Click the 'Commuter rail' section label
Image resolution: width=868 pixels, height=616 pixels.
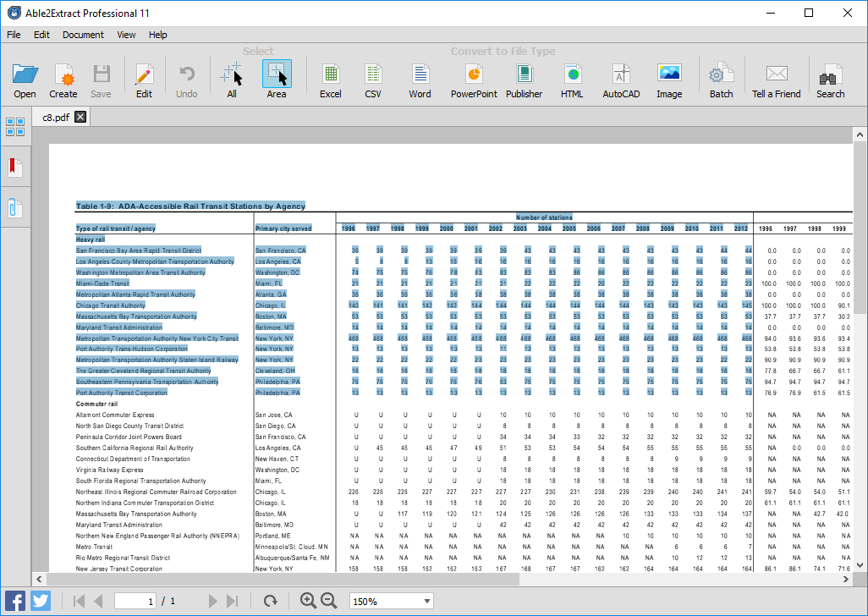[x=97, y=404]
